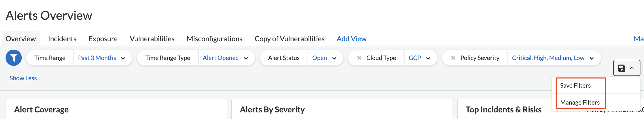
Task: Select the Overview tab
Action: (21, 39)
